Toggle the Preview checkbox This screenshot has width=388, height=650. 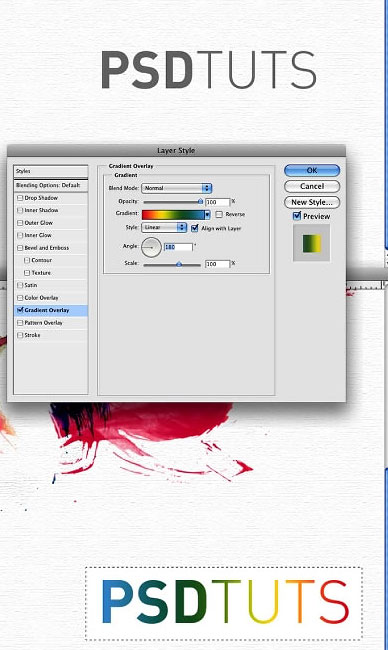pyautogui.click(x=297, y=216)
